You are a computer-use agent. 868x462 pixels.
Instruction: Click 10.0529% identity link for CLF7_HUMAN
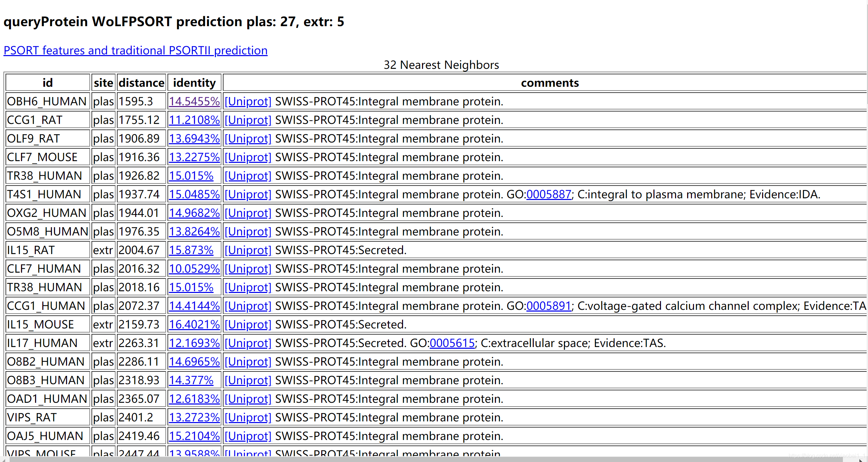[x=194, y=269]
